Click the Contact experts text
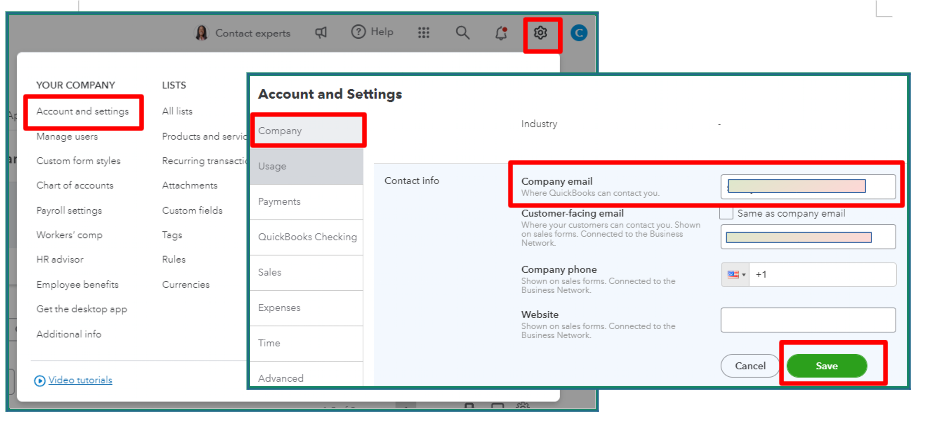This screenshot has width=926, height=427. (253, 33)
